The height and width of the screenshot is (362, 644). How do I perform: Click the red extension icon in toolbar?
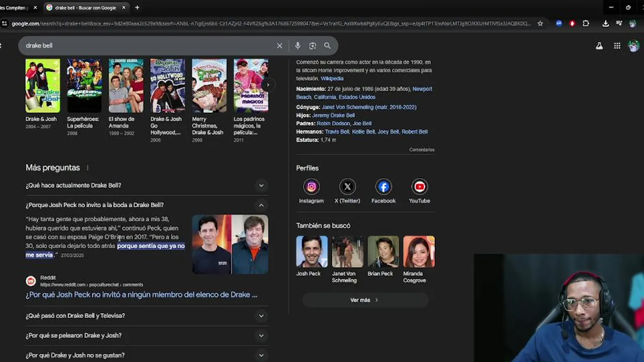pos(572,23)
